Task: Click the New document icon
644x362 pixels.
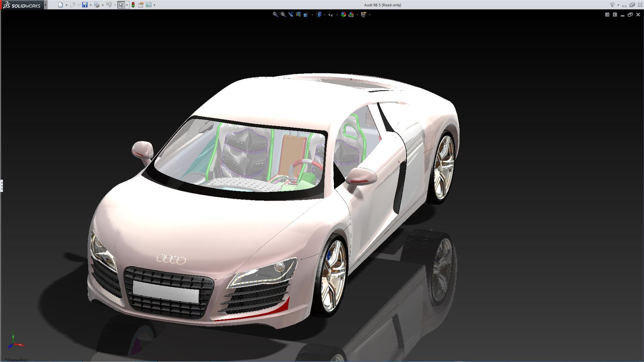Action: 60,5
